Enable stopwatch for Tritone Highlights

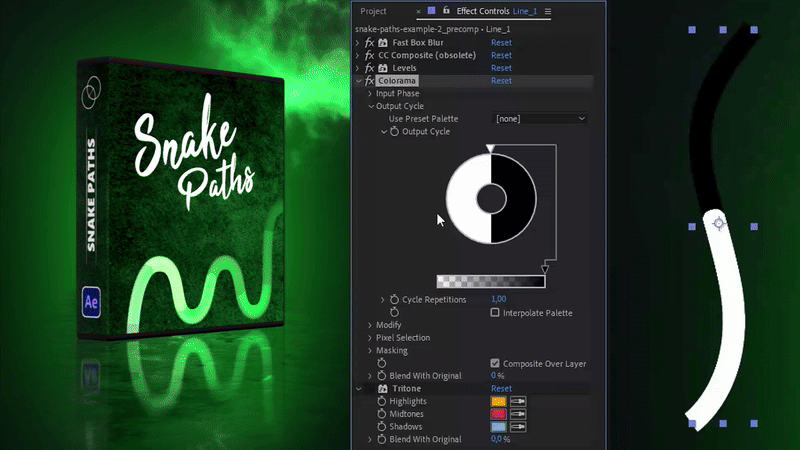[381, 401]
